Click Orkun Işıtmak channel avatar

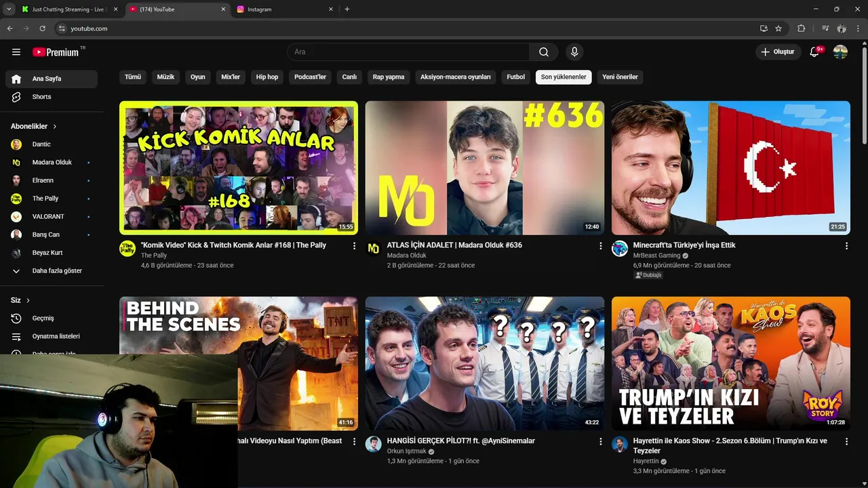(x=374, y=444)
